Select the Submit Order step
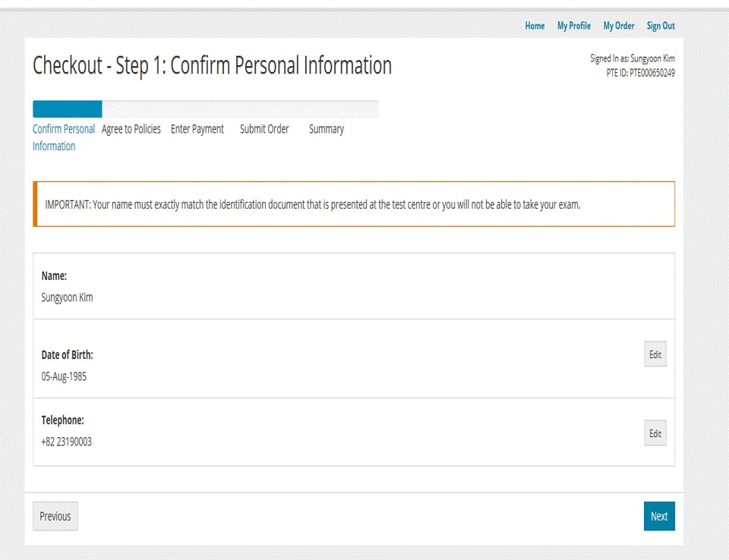Viewport: 729px width, 560px height. (264, 129)
